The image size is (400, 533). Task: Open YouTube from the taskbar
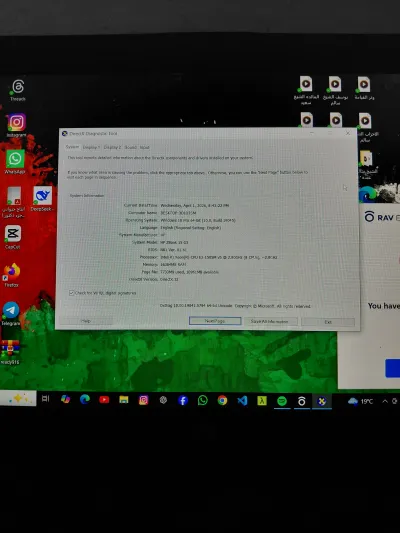tap(104, 400)
